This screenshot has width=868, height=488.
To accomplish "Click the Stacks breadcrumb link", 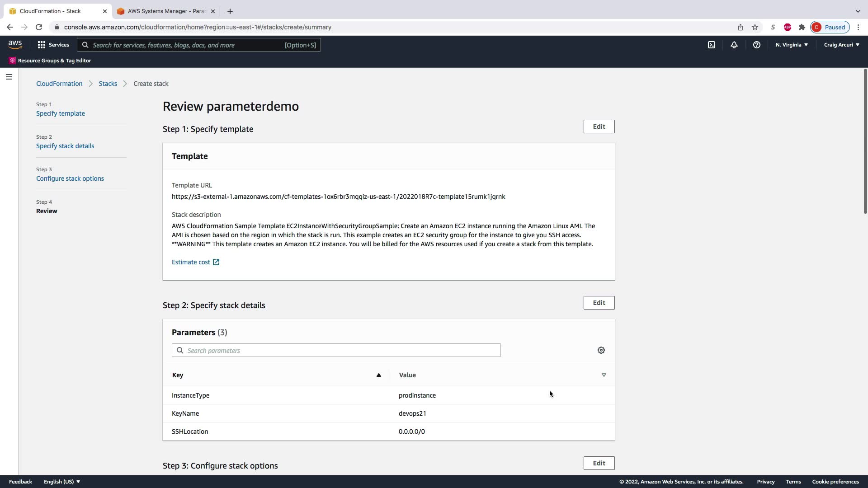I will pyautogui.click(x=108, y=84).
